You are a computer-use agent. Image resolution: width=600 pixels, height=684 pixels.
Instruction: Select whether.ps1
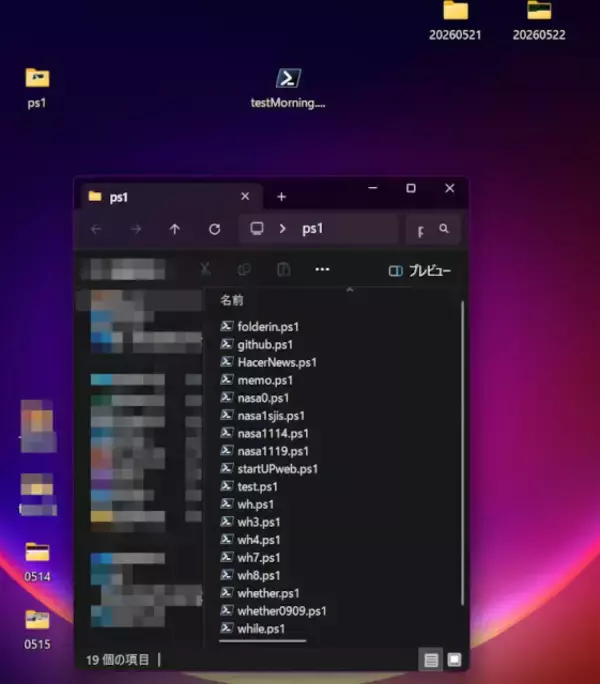pos(260,593)
